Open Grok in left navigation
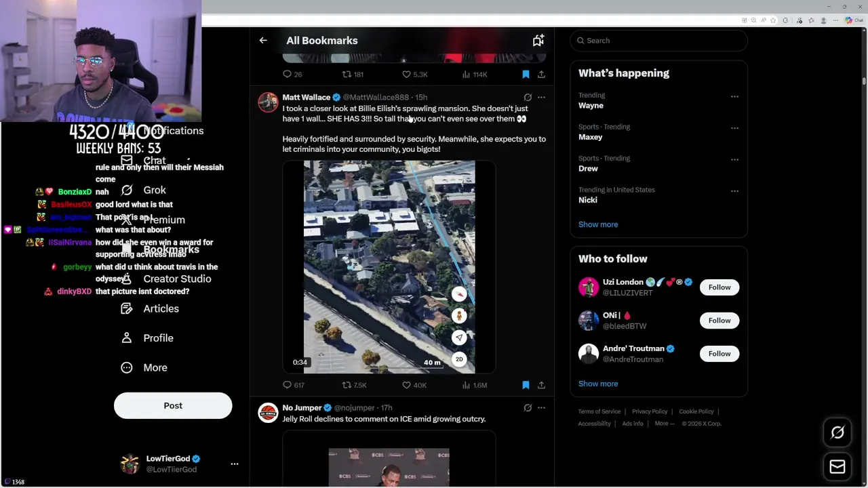Viewport: 868px width, 488px height. (x=144, y=190)
